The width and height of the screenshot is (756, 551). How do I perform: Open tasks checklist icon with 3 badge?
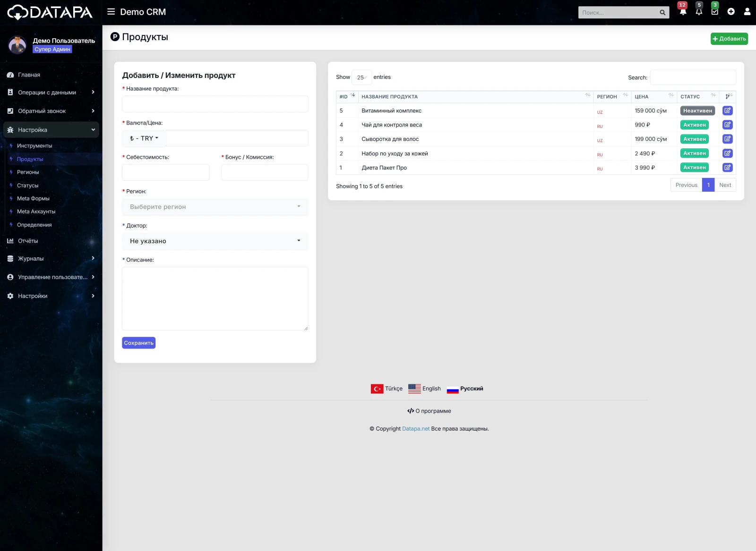715,11
